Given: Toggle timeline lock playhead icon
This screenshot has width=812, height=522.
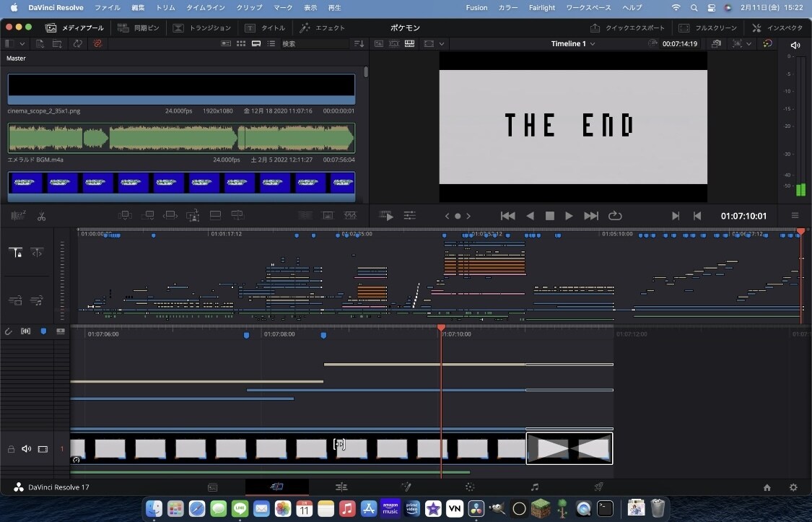Looking at the screenshot, I should point(16,253).
